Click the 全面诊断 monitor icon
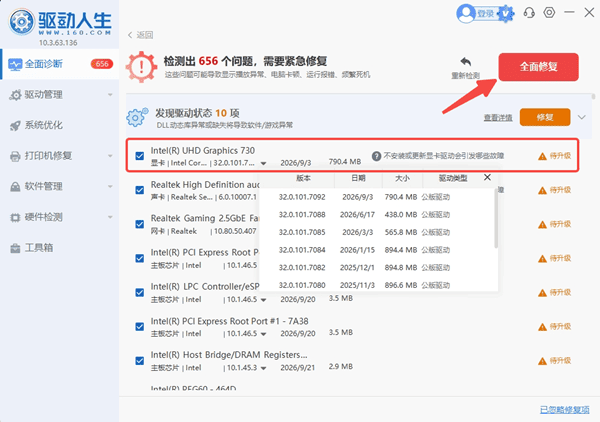 point(15,64)
